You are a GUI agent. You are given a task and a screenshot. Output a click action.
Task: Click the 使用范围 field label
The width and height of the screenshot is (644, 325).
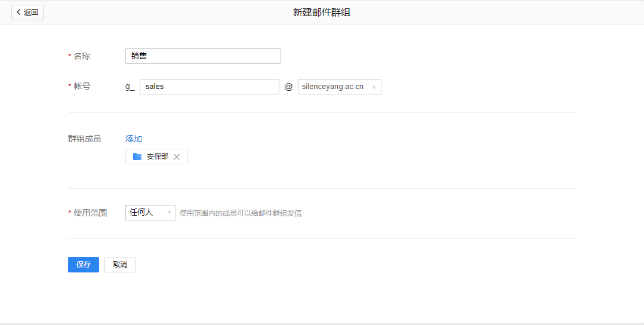click(90, 213)
